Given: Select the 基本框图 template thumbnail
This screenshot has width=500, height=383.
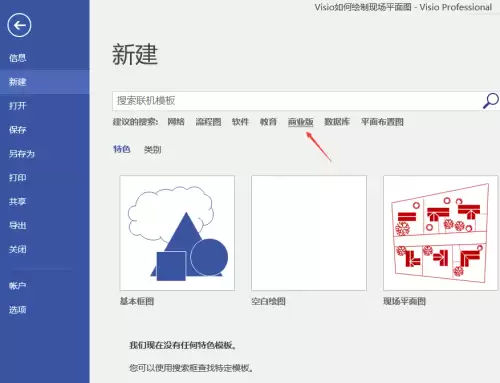Looking at the screenshot, I should [x=177, y=233].
